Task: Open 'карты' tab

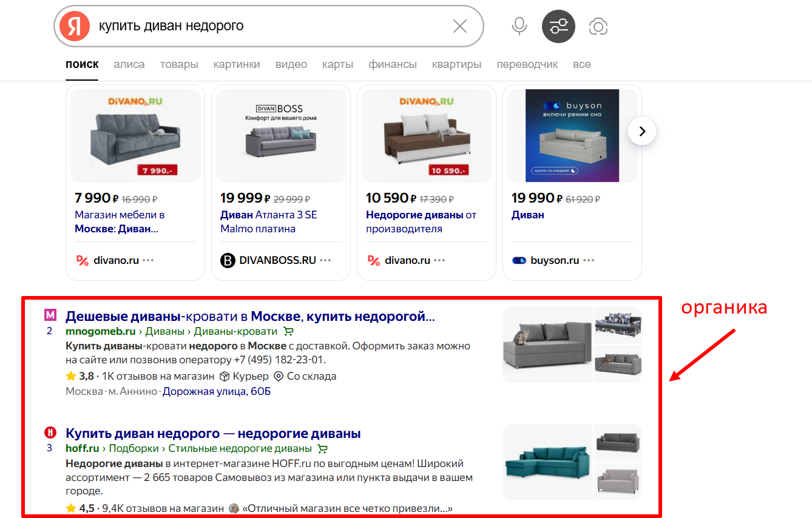Action: pos(337,64)
